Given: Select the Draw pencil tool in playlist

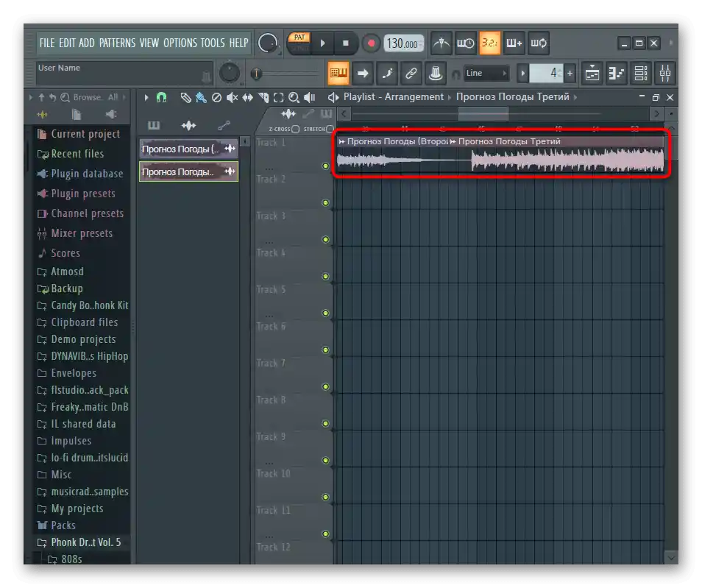Looking at the screenshot, I should click(x=186, y=97).
